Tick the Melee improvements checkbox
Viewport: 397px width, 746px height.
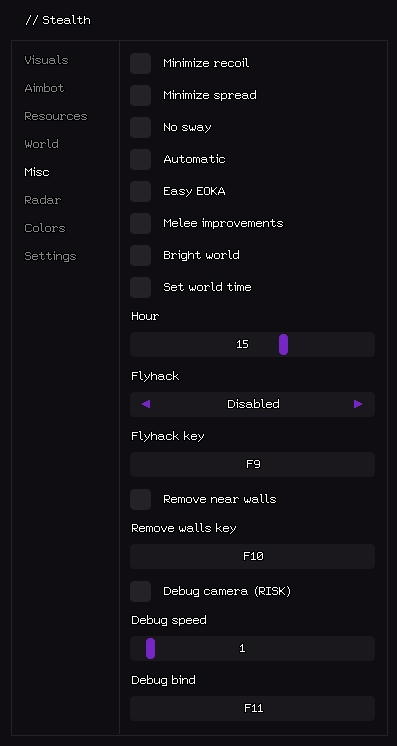pyautogui.click(x=140, y=223)
